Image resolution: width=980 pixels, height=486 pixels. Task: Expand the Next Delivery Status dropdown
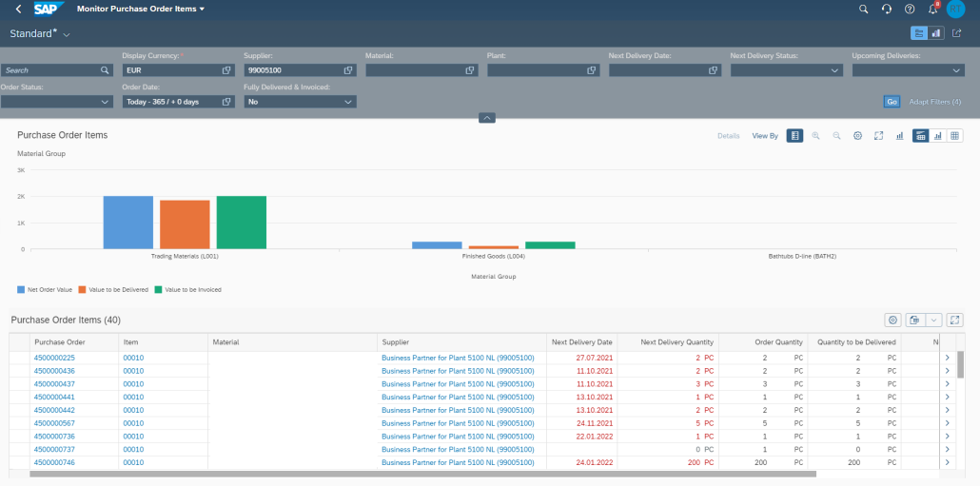pyautogui.click(x=786, y=70)
